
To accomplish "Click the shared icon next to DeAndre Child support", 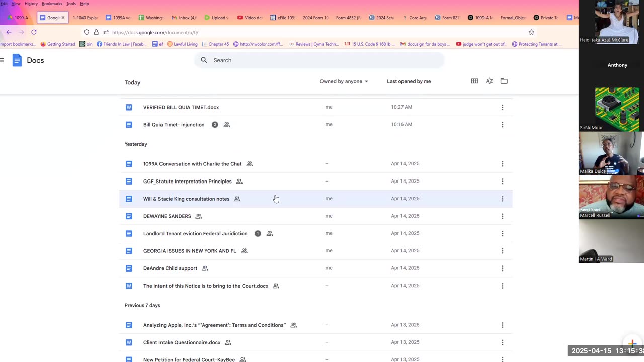I will click(205, 268).
